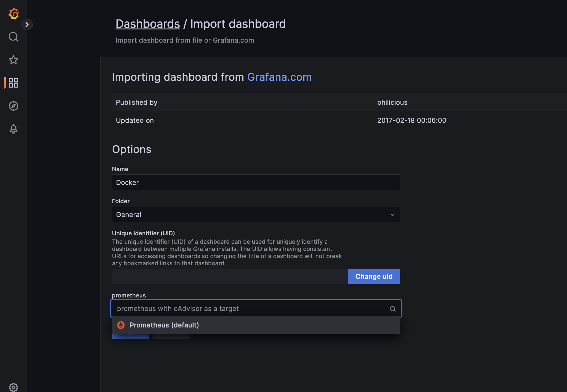Screen dimensions: 567x392
Task: Click the prometheus field label
Action: click(x=129, y=295)
